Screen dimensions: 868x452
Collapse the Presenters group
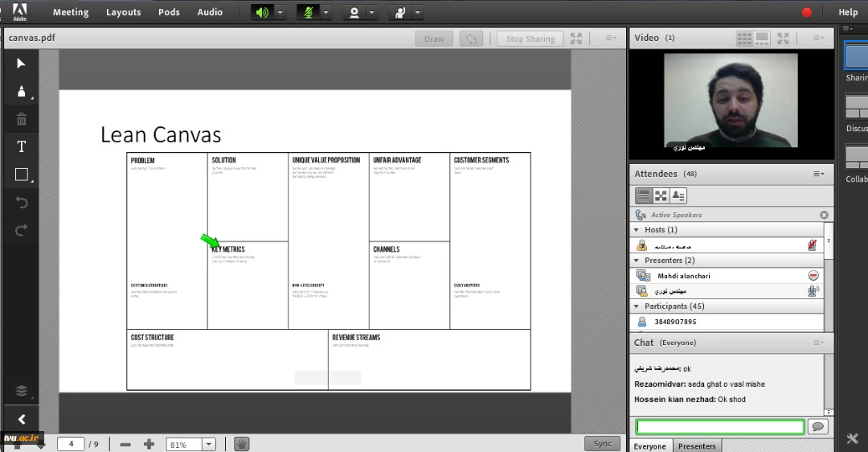637,261
